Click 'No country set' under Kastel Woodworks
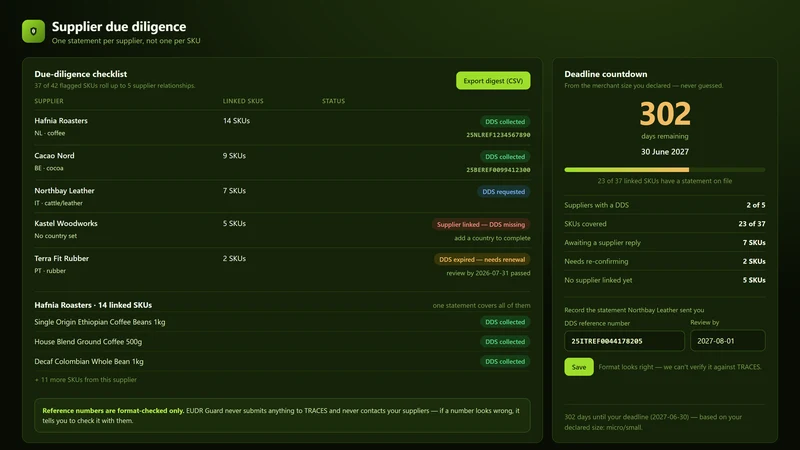The image size is (800, 450). 56,236
